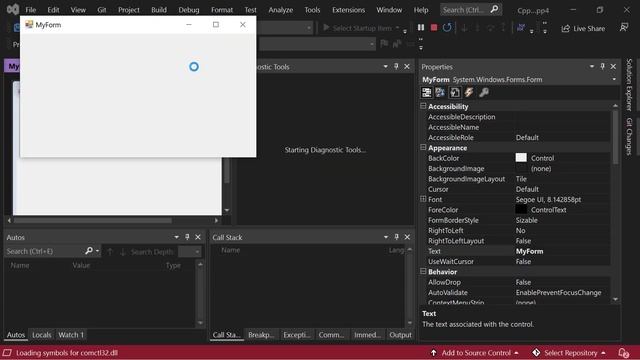Click the MyForm window title icon
Viewport: 640px width, 360px height.
pos(29,24)
